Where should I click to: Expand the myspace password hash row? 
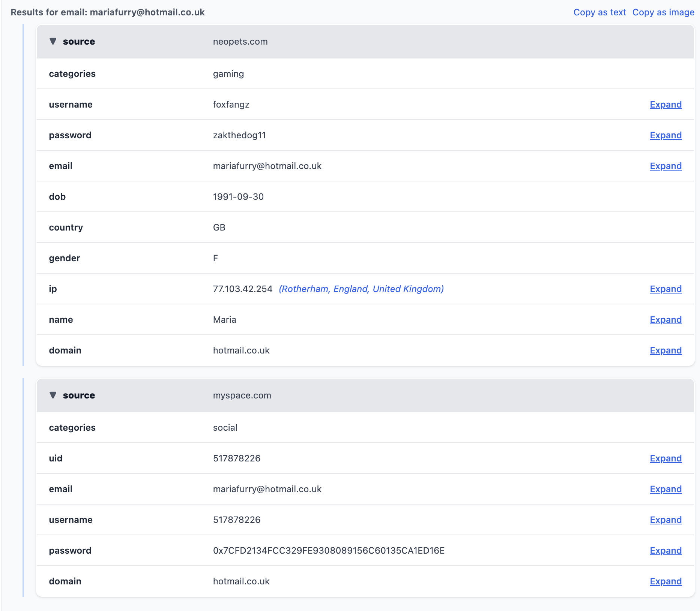[x=665, y=551]
